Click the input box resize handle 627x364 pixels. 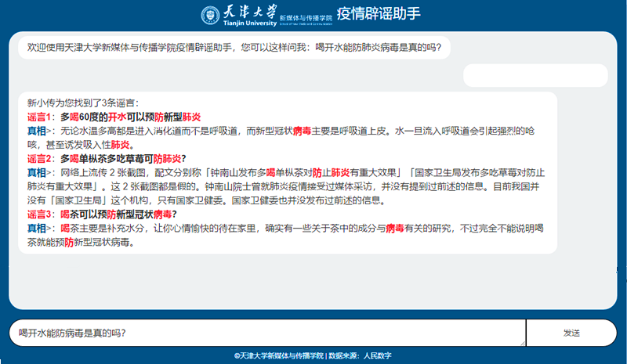coord(521,342)
